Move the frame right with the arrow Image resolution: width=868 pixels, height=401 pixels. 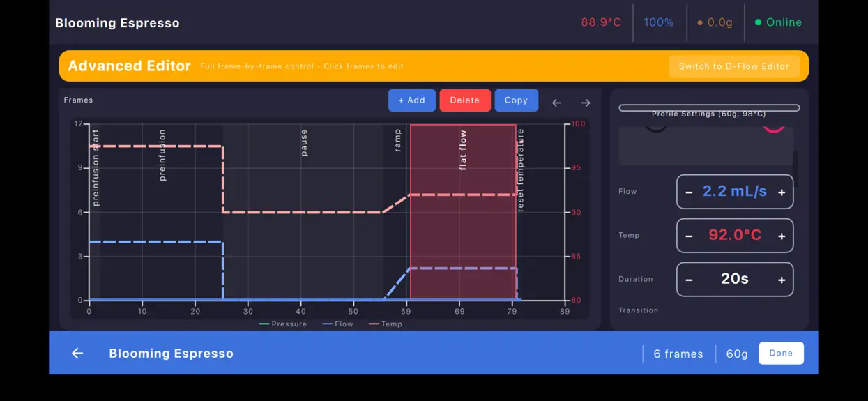click(586, 103)
